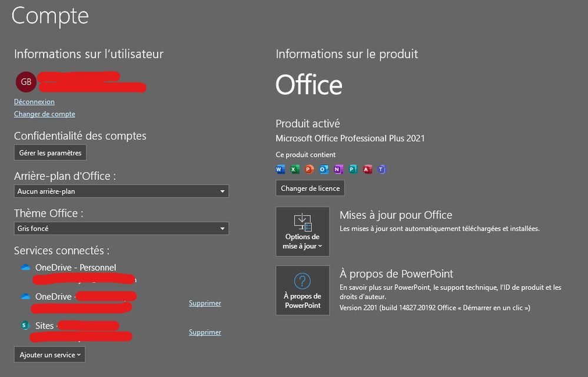This screenshot has height=377, width=588.
Task: Expand Ajouter un service menu
Action: click(50, 355)
